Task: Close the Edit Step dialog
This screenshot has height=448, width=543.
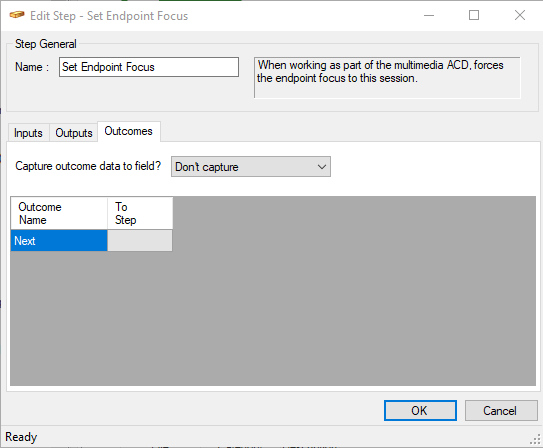Action: [x=520, y=15]
